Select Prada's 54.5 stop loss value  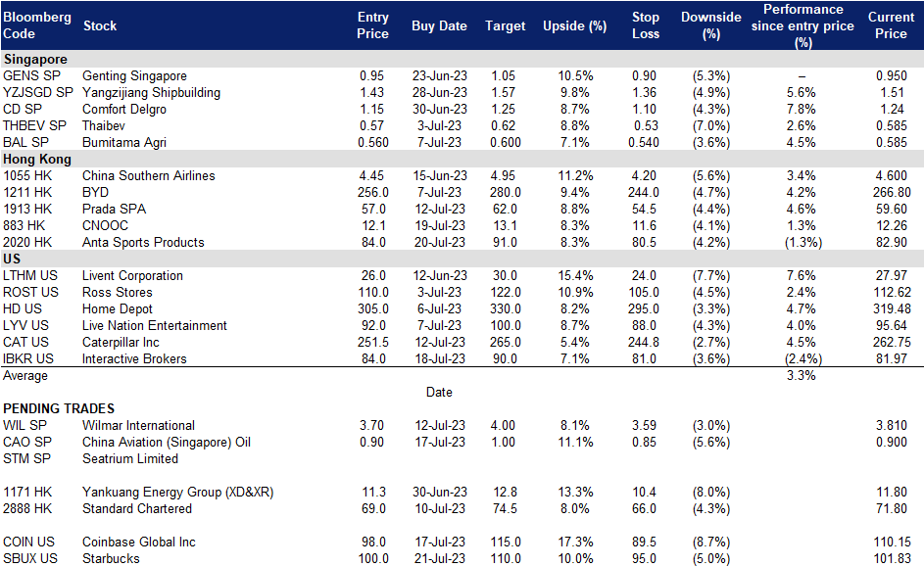(x=644, y=209)
